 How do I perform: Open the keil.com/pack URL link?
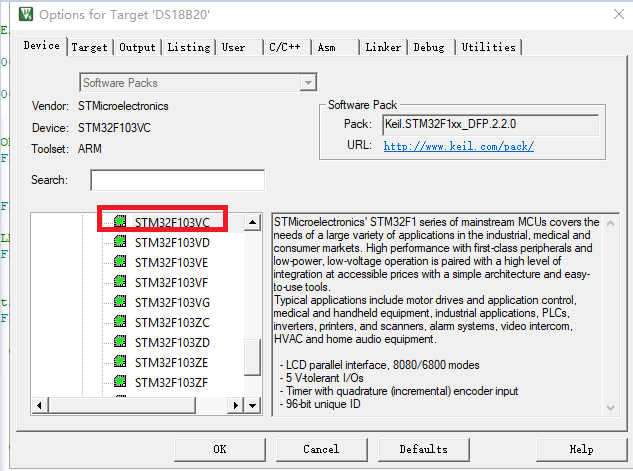click(459, 146)
